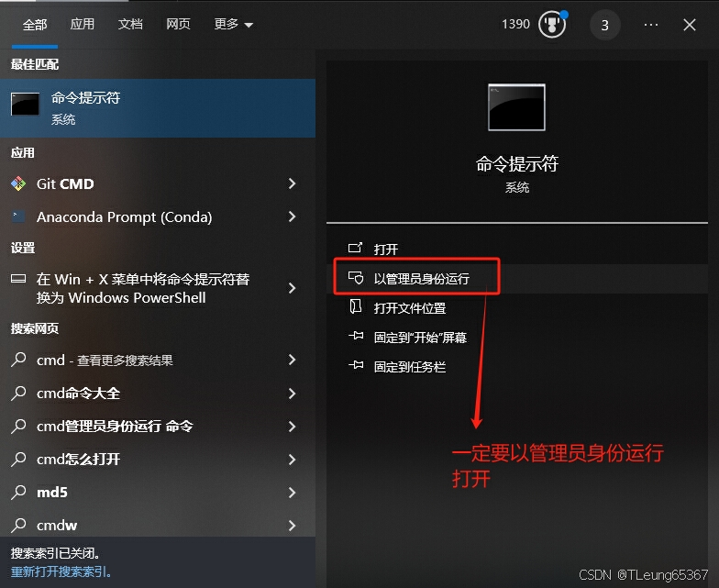Viewport: 719px width, 588px height.
Task: Expand the md5 suggestion arrow
Action: 292,493
